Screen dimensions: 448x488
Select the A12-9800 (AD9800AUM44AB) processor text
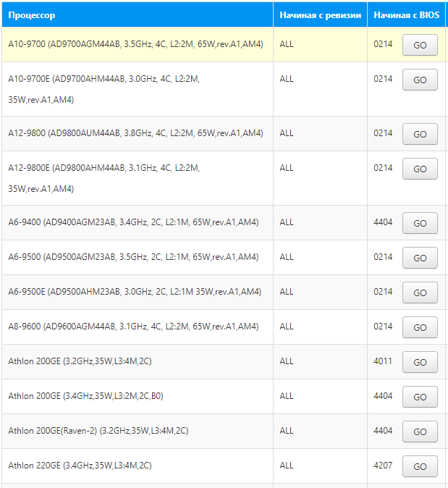point(135,133)
